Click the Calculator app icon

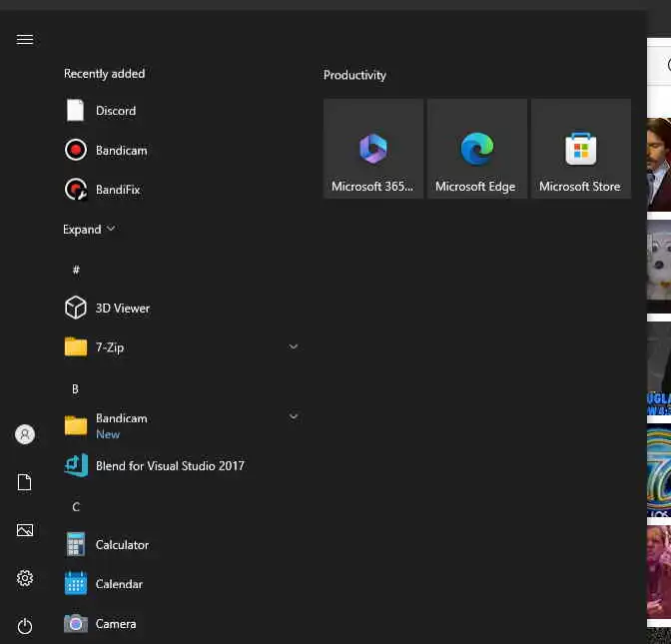point(76,544)
